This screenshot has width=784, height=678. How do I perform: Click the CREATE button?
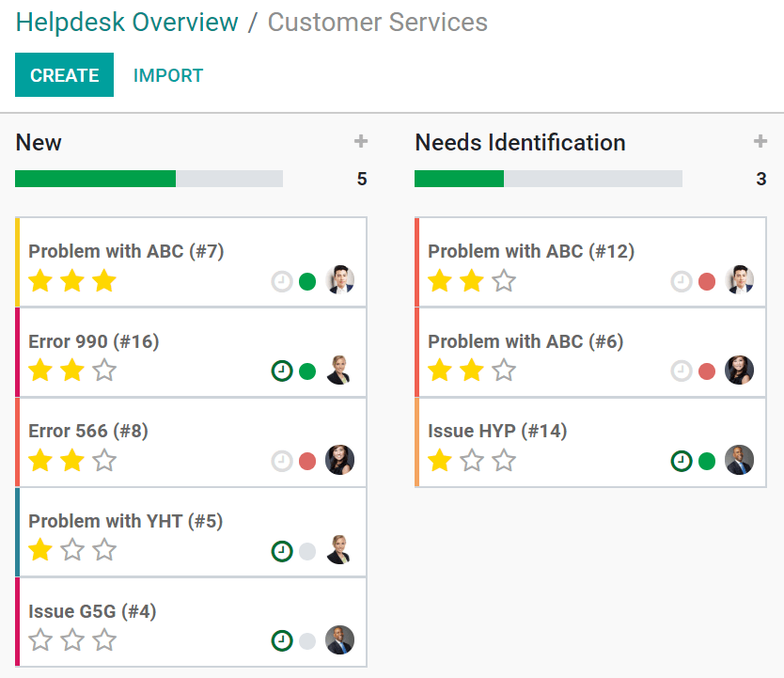[64, 75]
